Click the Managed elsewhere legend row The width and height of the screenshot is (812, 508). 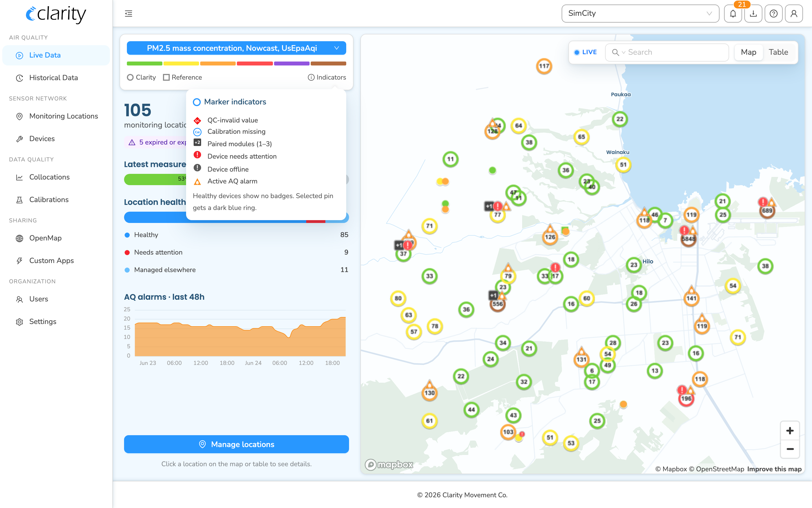coord(236,270)
